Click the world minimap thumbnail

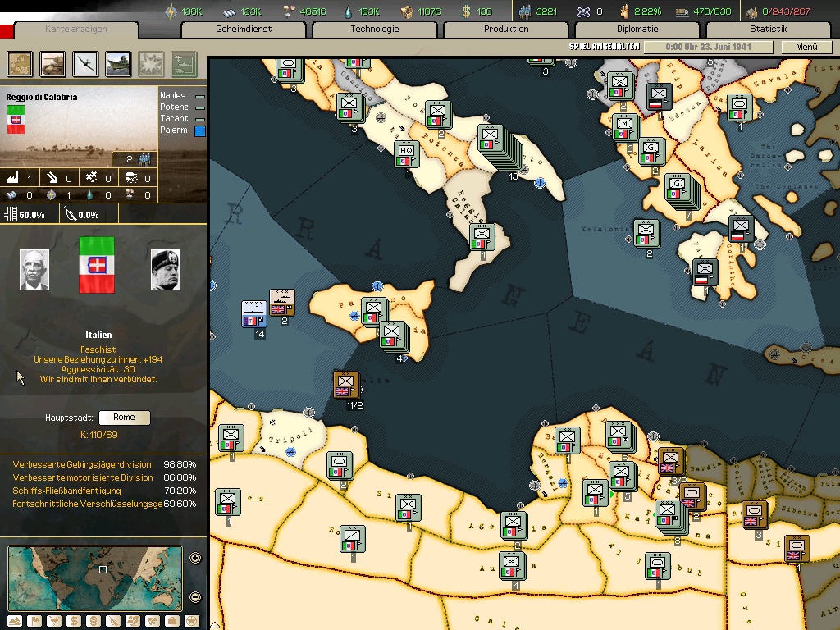tap(95, 578)
